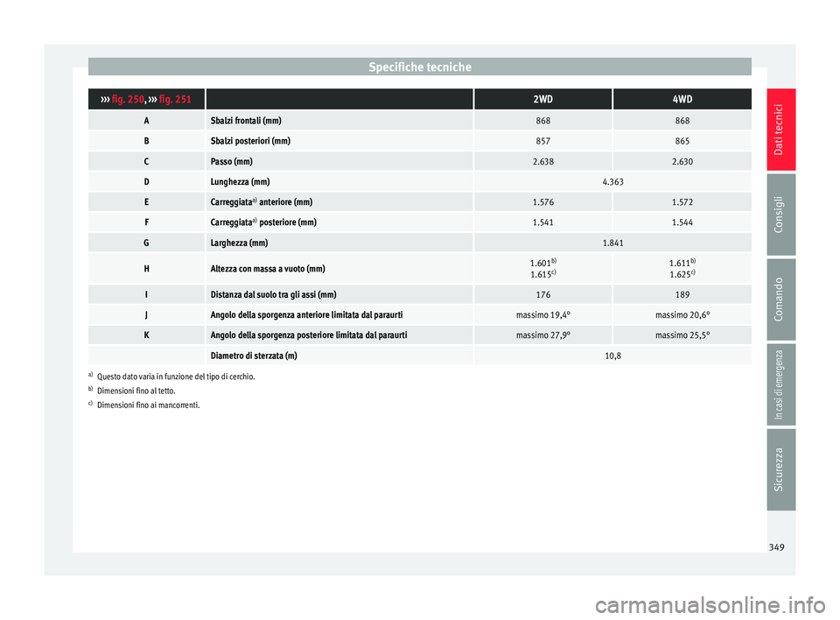Select the Passo (mm) row label
The width and height of the screenshot is (840, 620).
click(231, 161)
